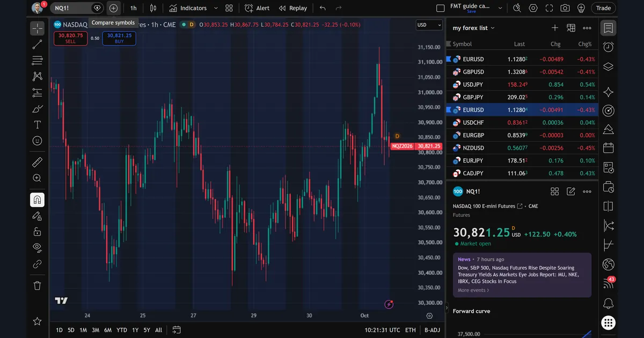Select the 5D date range
Viewport: 644px width, 338px height.
pyautogui.click(x=71, y=330)
